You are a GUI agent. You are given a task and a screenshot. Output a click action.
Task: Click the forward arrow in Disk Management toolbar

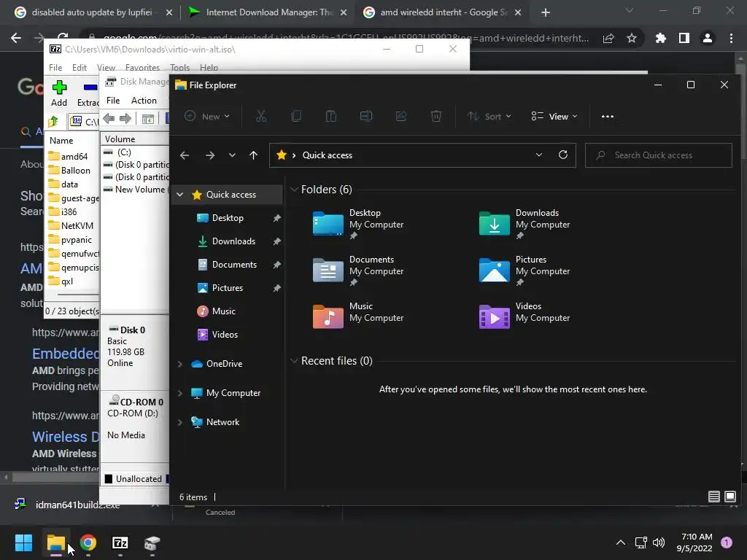tap(125, 119)
